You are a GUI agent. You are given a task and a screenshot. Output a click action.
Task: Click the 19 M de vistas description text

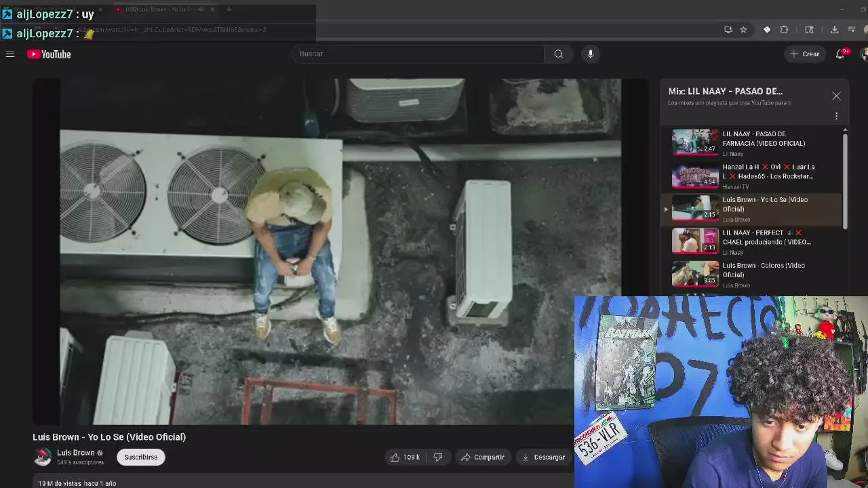pos(77,483)
